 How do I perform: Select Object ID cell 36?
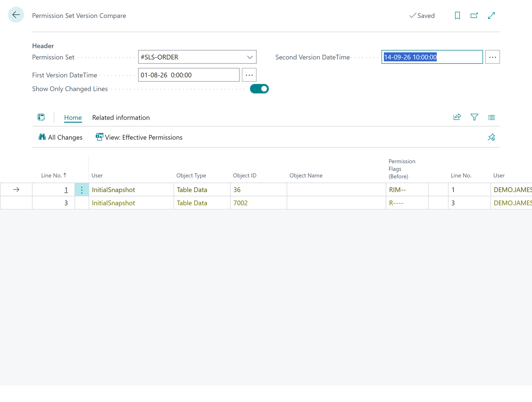258,190
